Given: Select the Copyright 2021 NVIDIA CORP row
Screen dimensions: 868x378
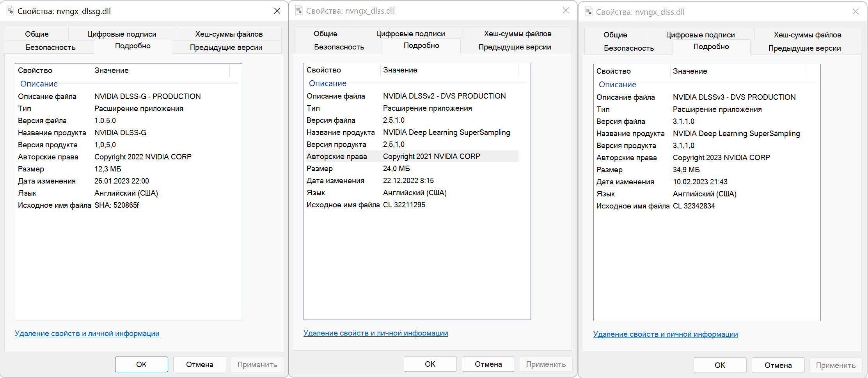Looking at the screenshot, I should (x=431, y=156).
